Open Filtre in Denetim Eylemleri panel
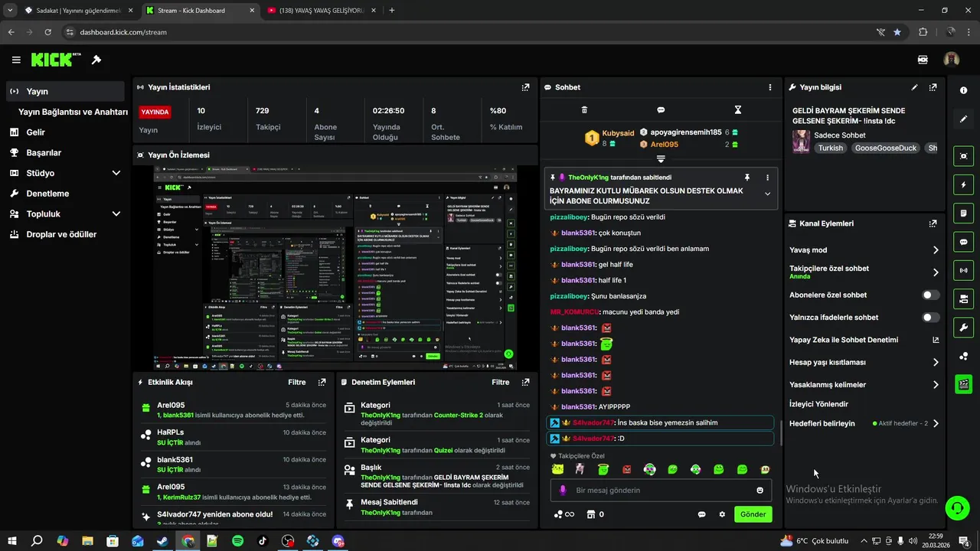The height and width of the screenshot is (551, 980). click(500, 382)
